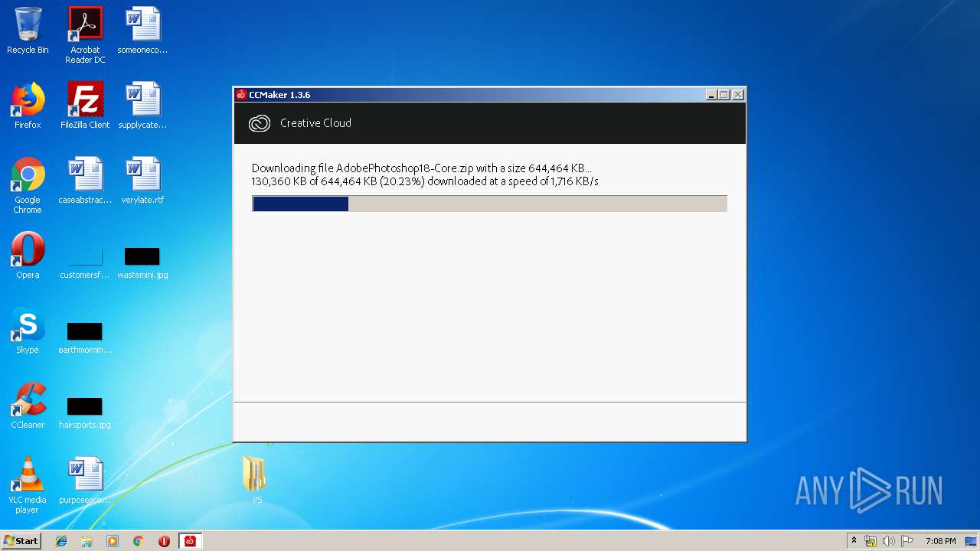Open the Recycle Bin desktop icon
The width and height of the screenshot is (980, 551).
coord(28,31)
